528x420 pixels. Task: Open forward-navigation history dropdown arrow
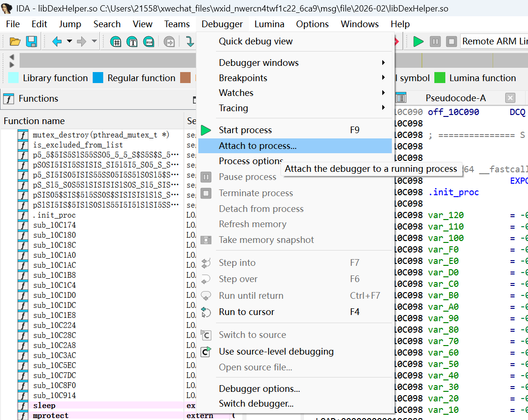point(94,42)
